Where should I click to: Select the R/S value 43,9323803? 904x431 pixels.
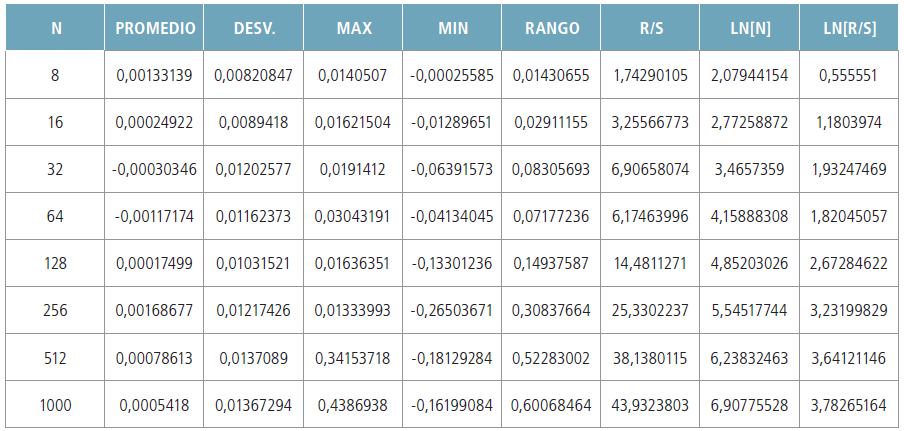(x=651, y=405)
